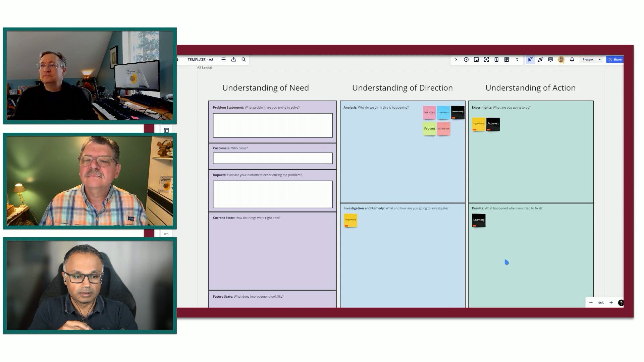The image size is (644, 362).
Task: Toggle collaborator cursors visibility
Action: (x=530, y=60)
